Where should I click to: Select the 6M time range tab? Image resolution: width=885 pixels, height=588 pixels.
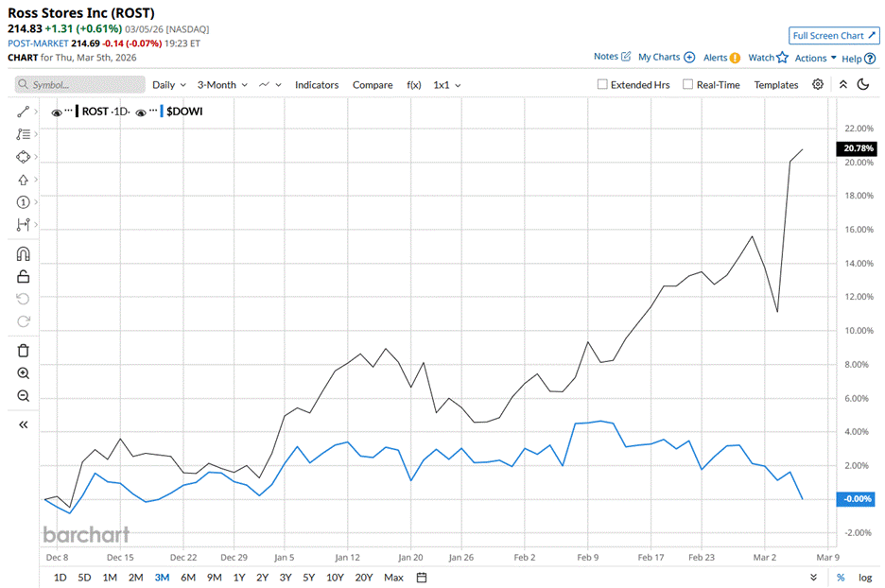pyautogui.click(x=188, y=578)
